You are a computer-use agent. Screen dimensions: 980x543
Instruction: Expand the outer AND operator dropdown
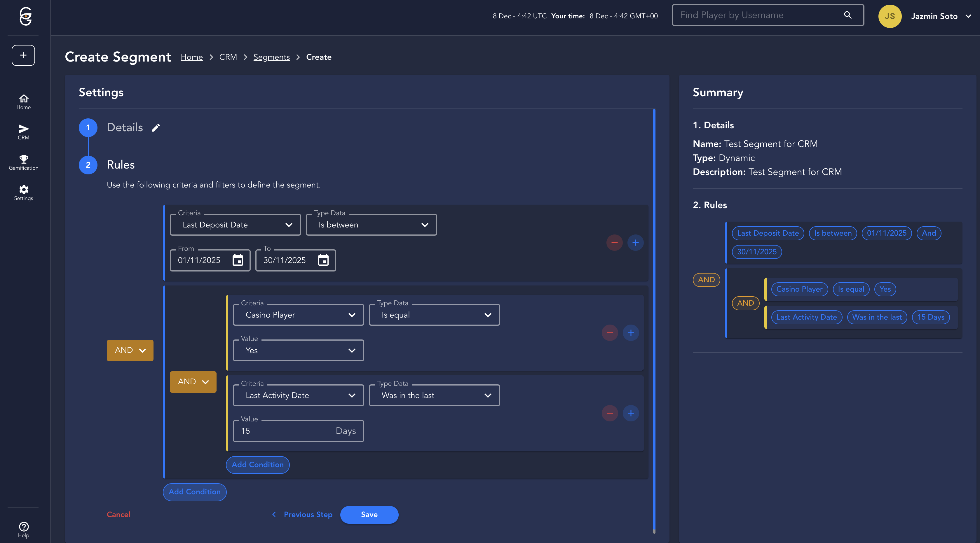click(130, 350)
